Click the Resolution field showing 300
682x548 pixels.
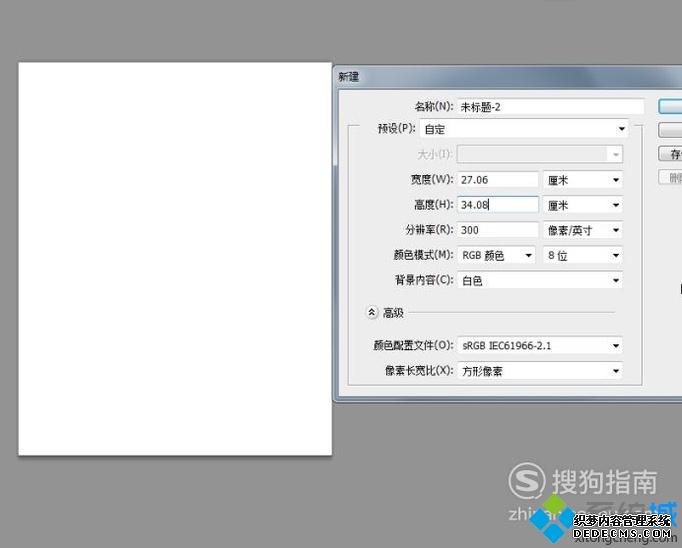[x=498, y=230]
